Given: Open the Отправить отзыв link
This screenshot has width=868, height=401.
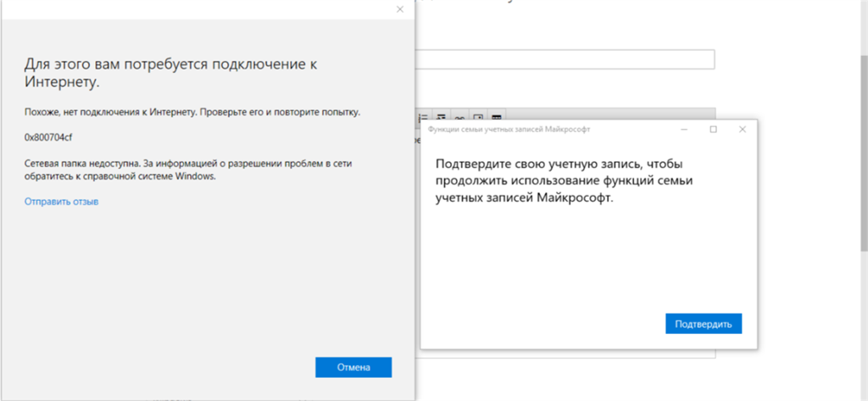Looking at the screenshot, I should 61,202.
